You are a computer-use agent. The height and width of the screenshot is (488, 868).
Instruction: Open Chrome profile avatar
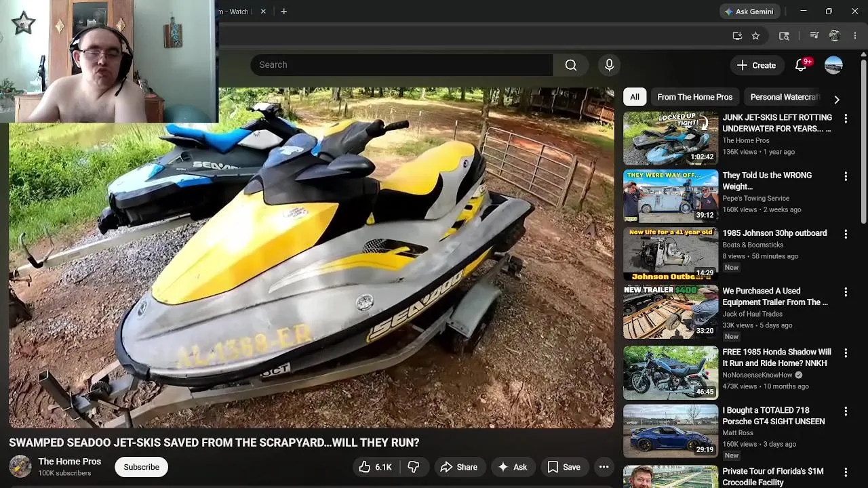tap(835, 36)
